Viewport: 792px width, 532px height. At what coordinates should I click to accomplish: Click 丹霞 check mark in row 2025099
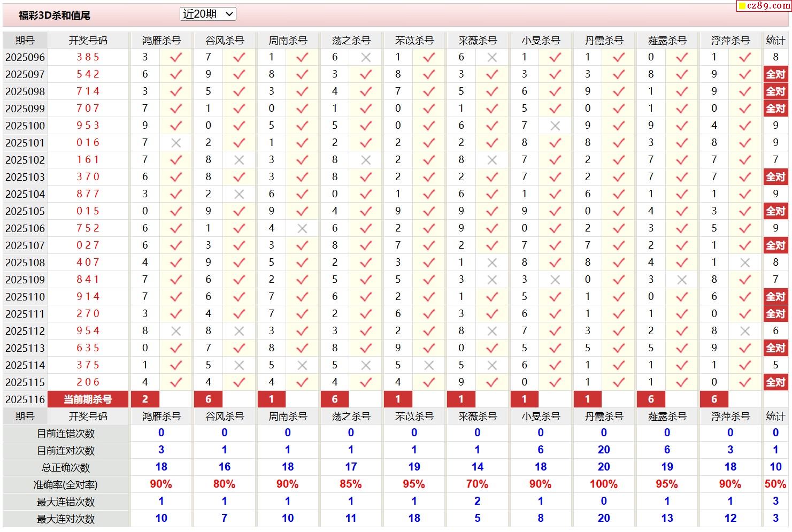coord(619,109)
